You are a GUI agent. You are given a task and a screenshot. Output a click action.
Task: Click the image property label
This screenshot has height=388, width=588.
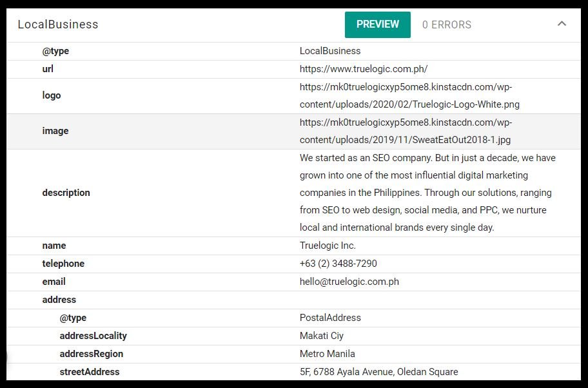[55, 131]
